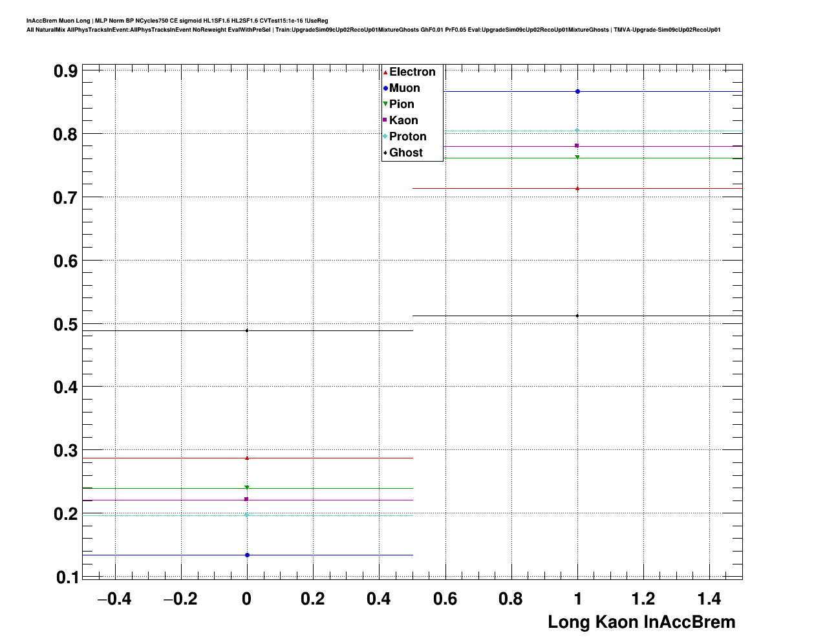Select the Ghost data point at x=0
The height and width of the screenshot is (644, 825).
pos(247,330)
